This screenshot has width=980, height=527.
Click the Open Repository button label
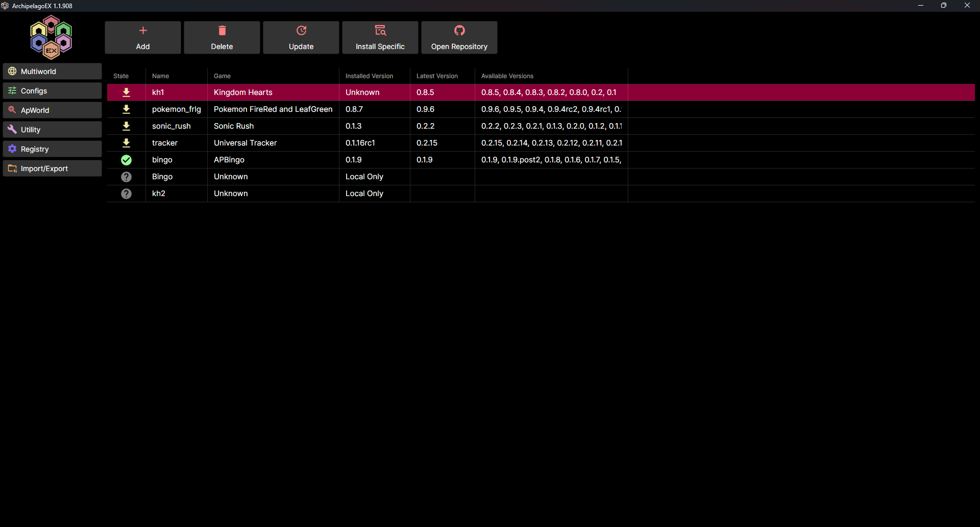point(459,46)
